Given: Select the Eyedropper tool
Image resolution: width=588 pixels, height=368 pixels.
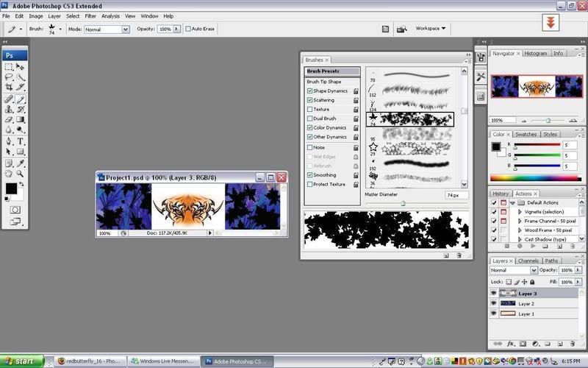Looking at the screenshot, I should [21, 162].
